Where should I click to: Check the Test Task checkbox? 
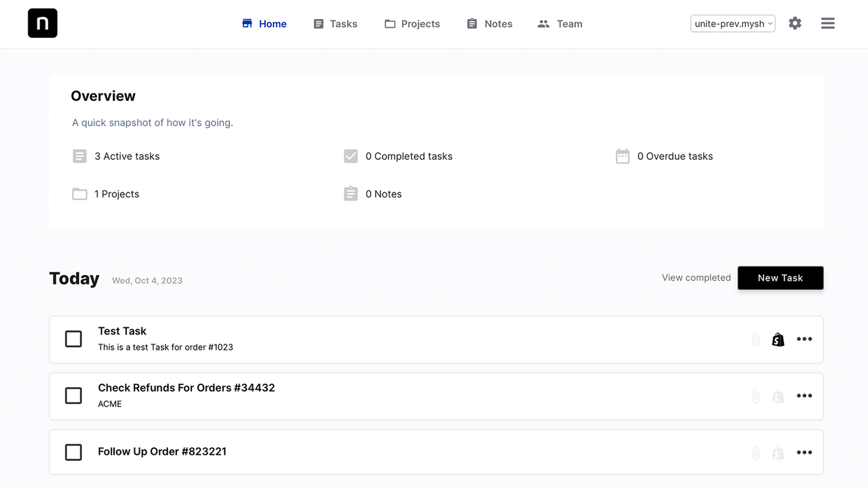click(x=73, y=339)
